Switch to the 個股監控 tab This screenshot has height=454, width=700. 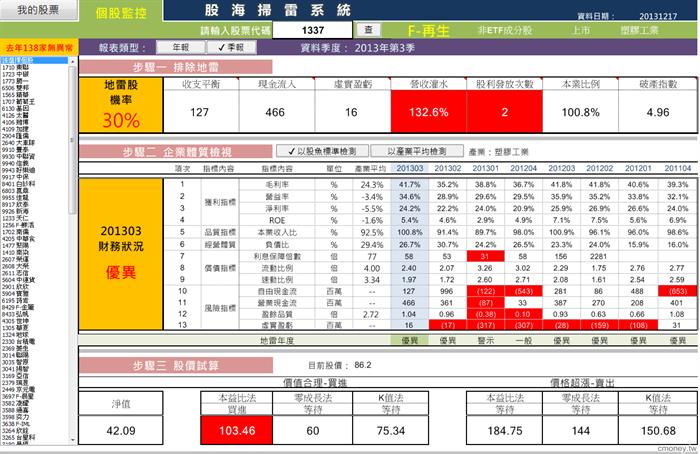(x=121, y=12)
